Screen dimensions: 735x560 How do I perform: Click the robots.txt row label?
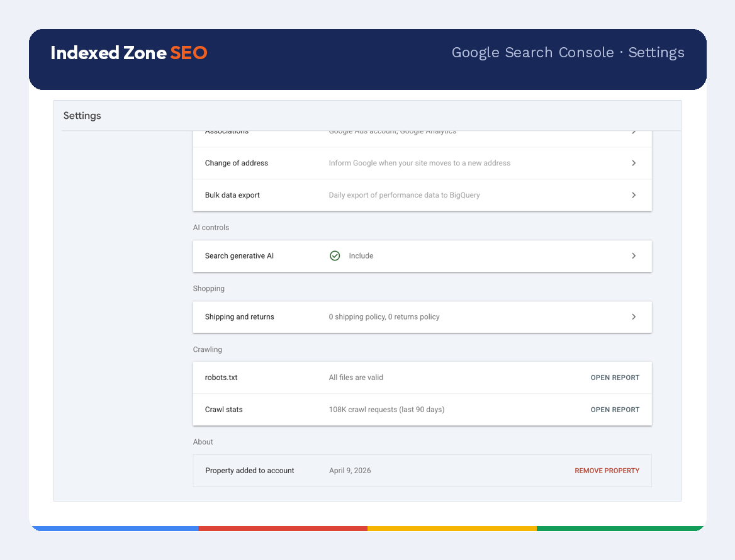coord(221,378)
